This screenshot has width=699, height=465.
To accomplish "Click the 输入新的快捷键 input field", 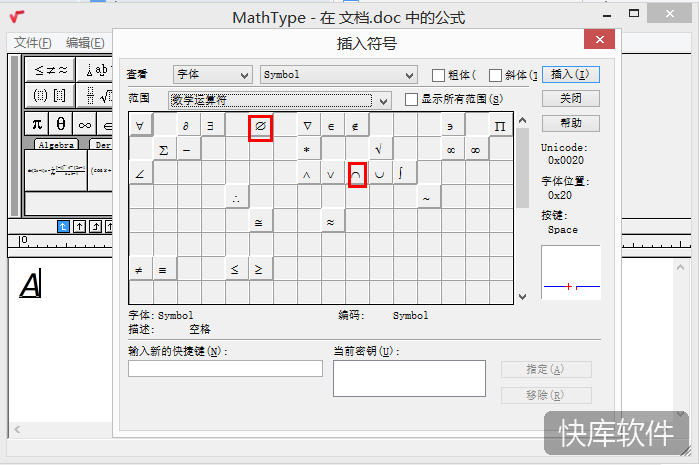I will 225,369.
